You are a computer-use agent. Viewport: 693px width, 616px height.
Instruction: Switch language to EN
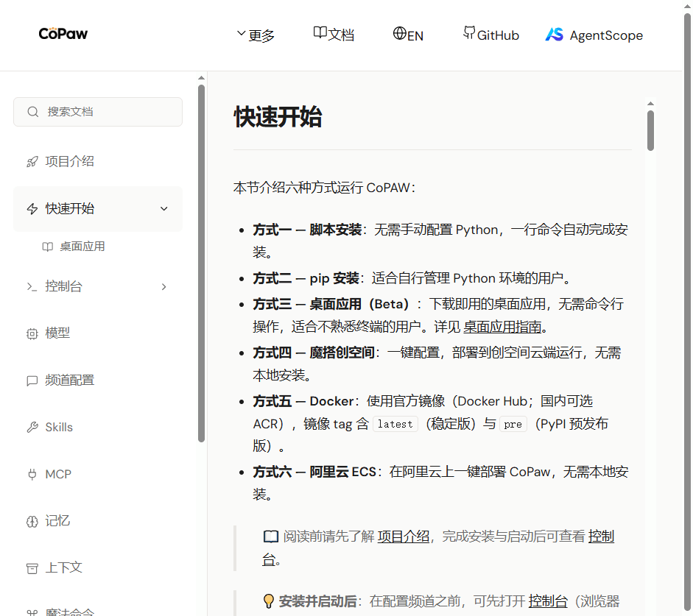click(408, 35)
